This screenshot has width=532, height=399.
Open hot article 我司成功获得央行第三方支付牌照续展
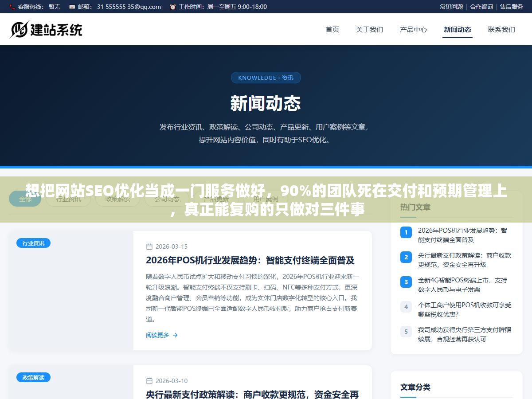coord(465,334)
